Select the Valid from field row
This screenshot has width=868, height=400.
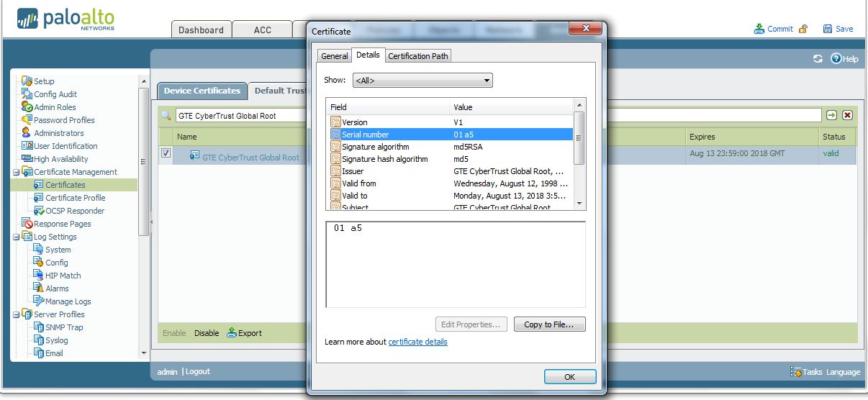[451, 183]
